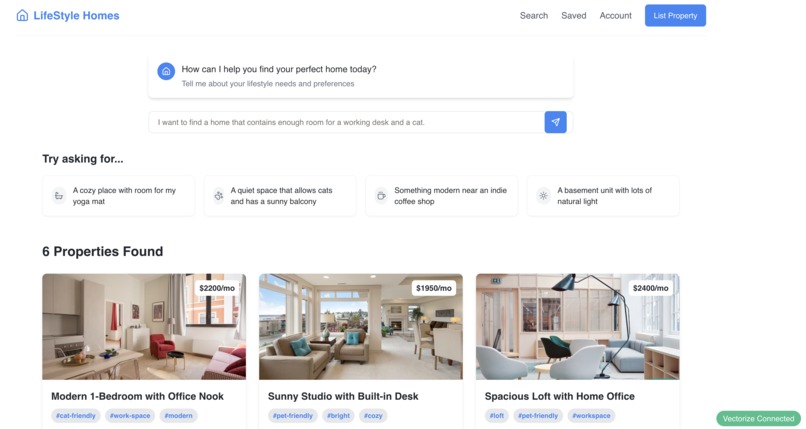
Task: Open the Sunny Studio property photo
Action: [361, 326]
